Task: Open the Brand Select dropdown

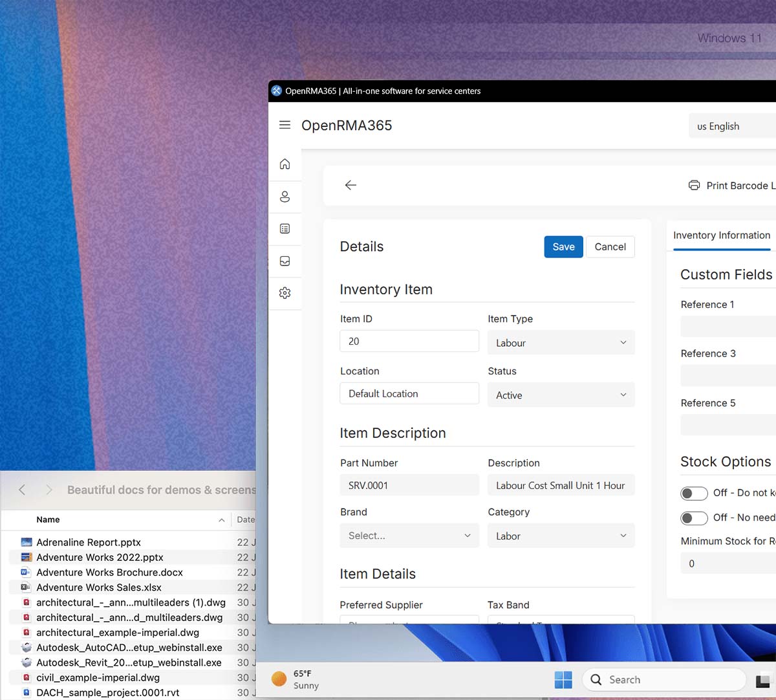Action: click(x=409, y=536)
